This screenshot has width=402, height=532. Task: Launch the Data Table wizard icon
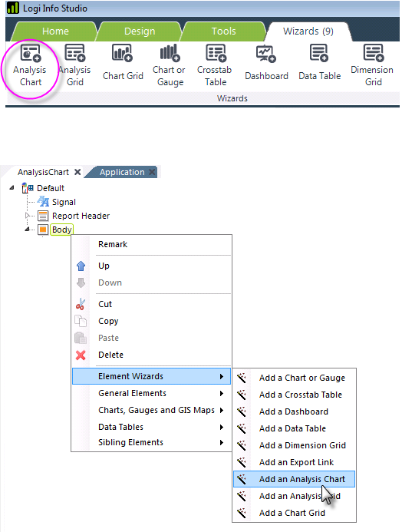tap(318, 53)
